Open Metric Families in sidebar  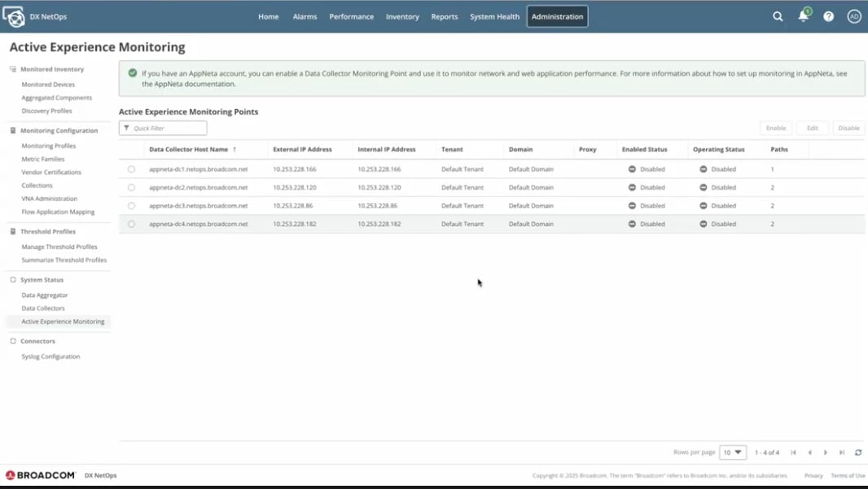pyautogui.click(x=42, y=159)
